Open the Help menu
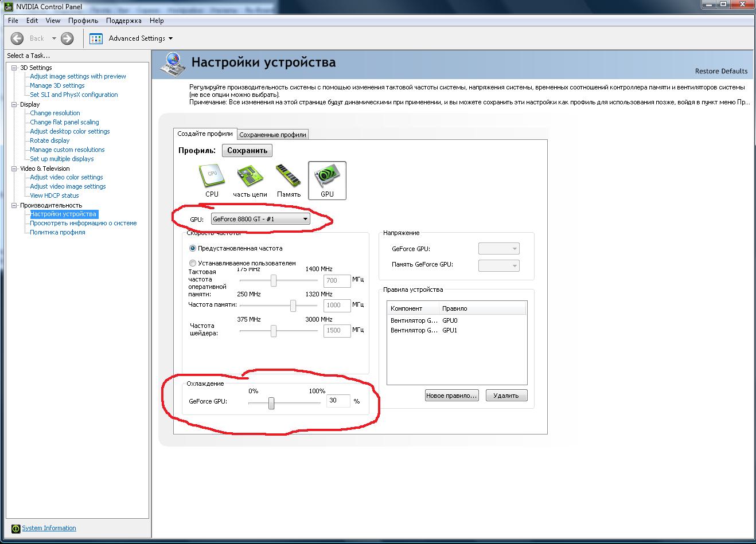 tap(157, 21)
